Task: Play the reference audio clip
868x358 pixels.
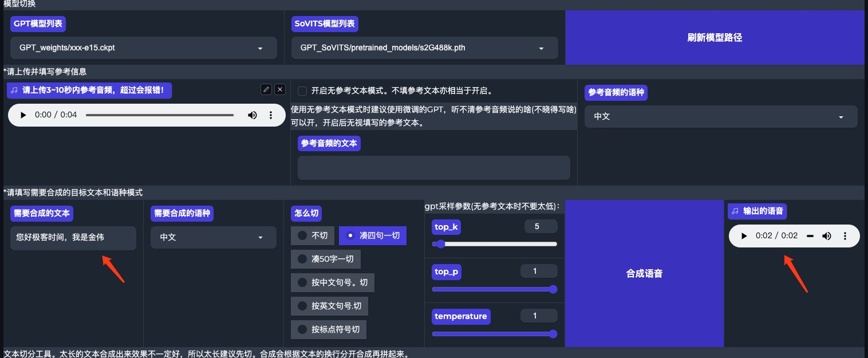Action: tap(23, 115)
